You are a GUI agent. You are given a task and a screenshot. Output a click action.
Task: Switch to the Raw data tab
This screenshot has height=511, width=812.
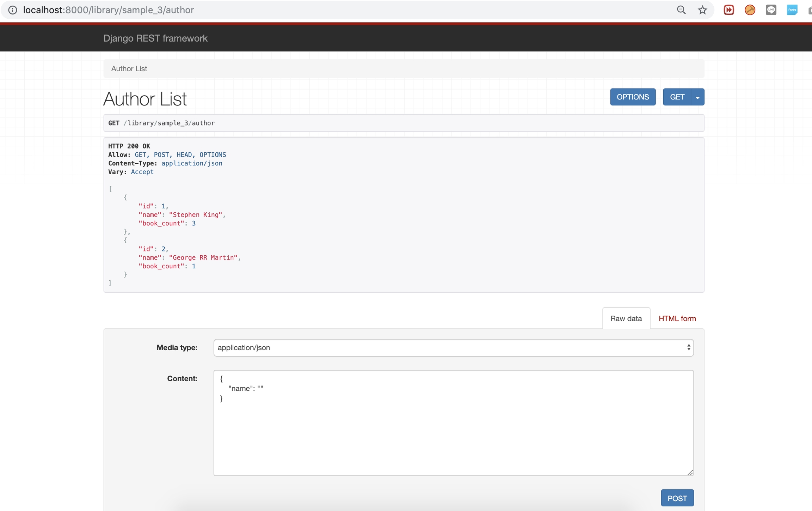coord(626,318)
